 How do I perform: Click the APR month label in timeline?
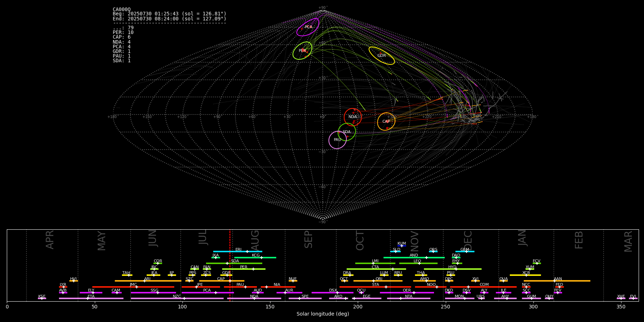click(50, 240)
